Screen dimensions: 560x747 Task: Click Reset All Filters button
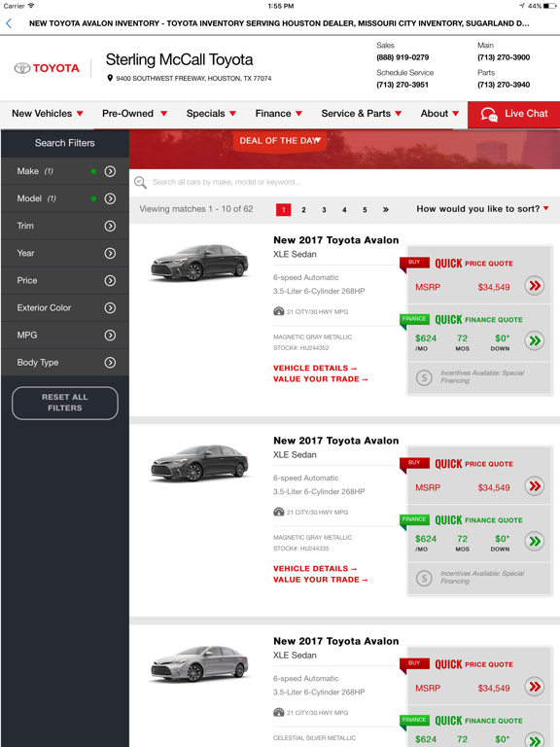coord(65,403)
